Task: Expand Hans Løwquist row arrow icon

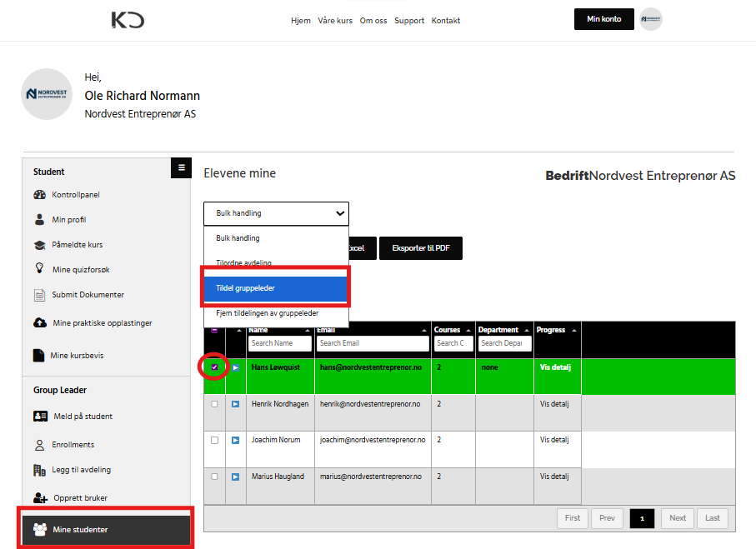Action: click(236, 367)
